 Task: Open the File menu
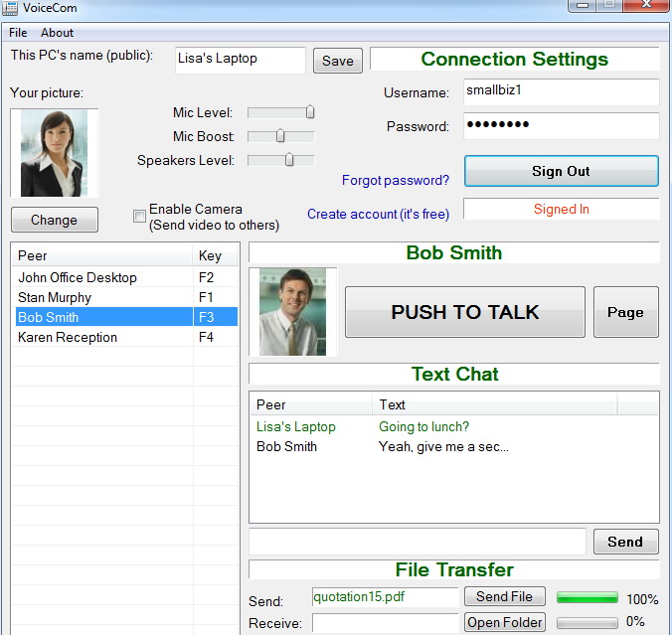point(18,33)
